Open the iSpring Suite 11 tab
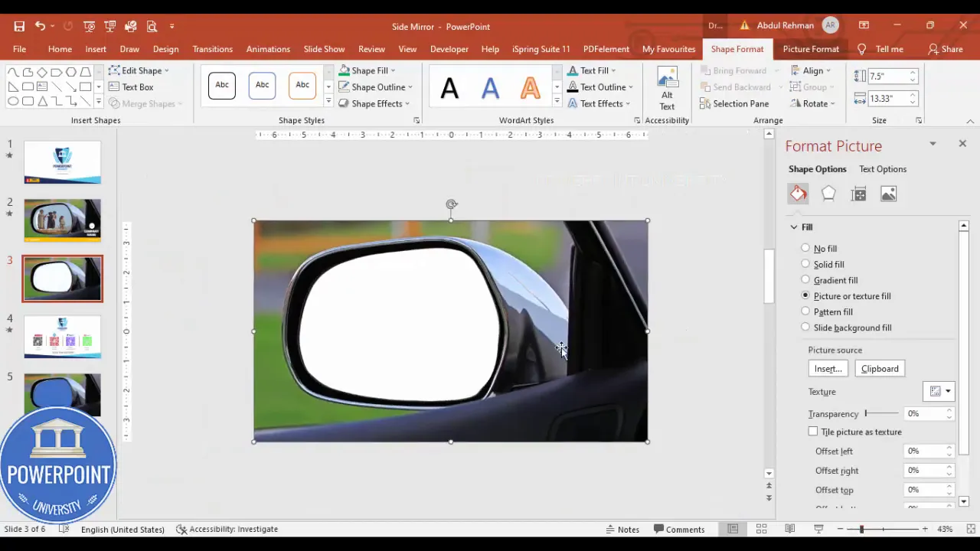 (541, 49)
